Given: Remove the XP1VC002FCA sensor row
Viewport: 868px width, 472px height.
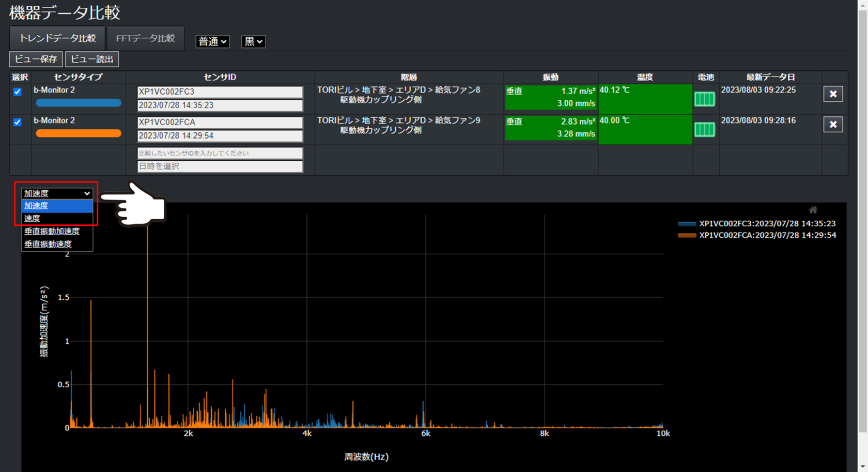Looking at the screenshot, I should 833,125.
